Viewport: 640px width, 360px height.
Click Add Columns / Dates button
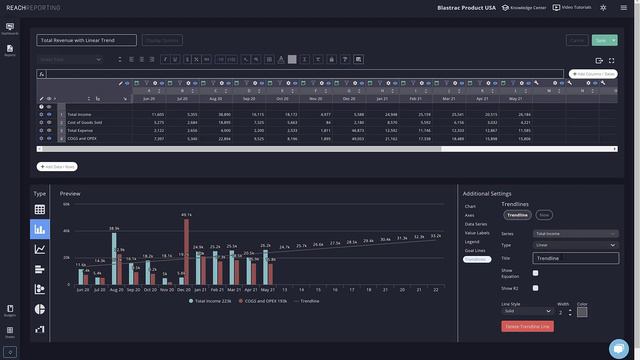(x=593, y=74)
